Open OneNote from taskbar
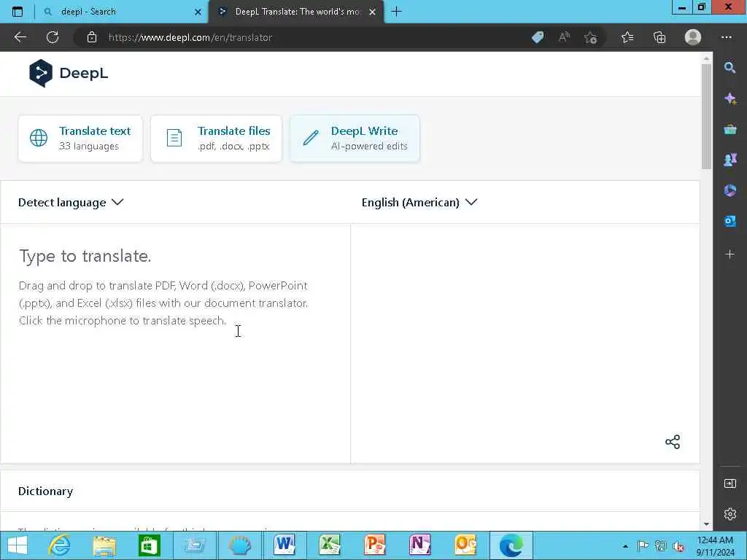This screenshot has width=747, height=560. coord(419,545)
